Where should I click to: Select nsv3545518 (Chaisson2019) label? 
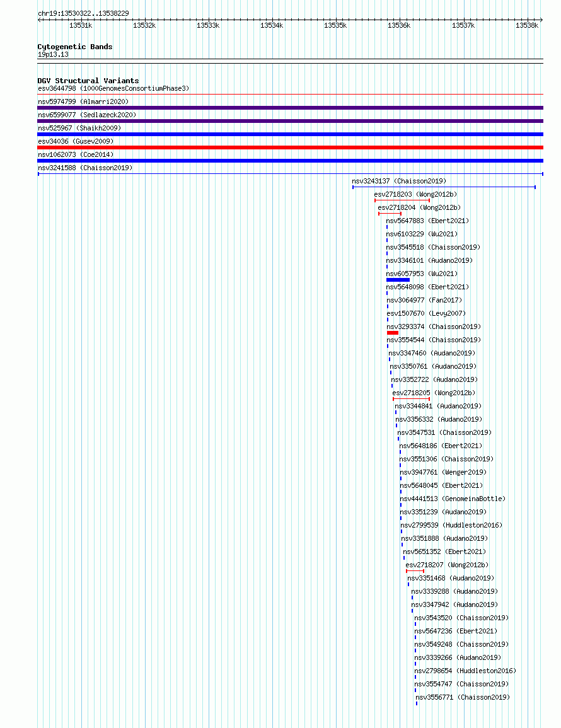[x=433, y=247]
